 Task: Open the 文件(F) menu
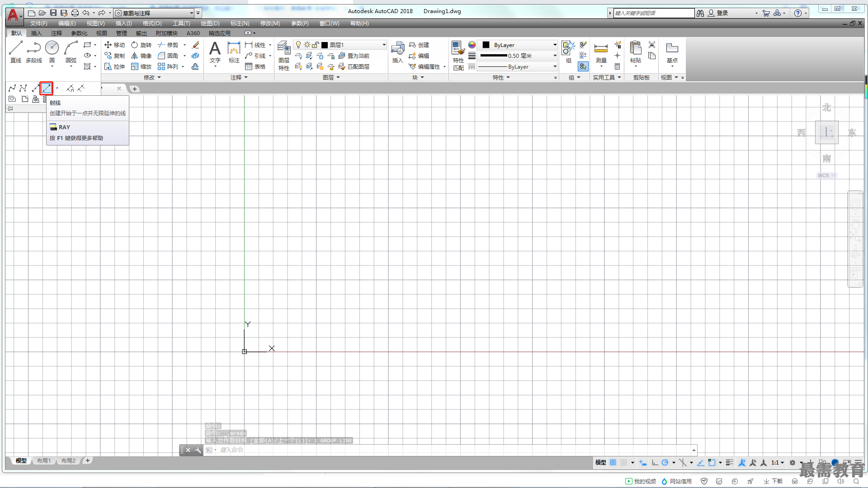pos(39,23)
